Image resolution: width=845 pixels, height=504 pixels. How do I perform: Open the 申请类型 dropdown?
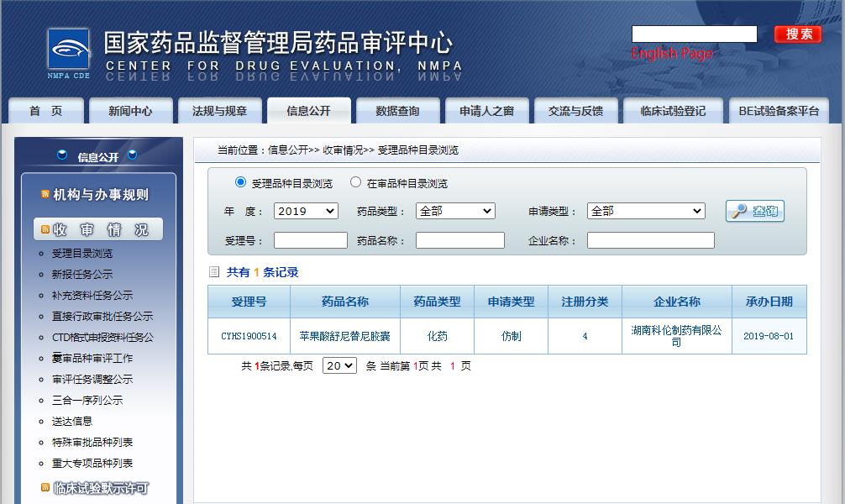tap(646, 212)
